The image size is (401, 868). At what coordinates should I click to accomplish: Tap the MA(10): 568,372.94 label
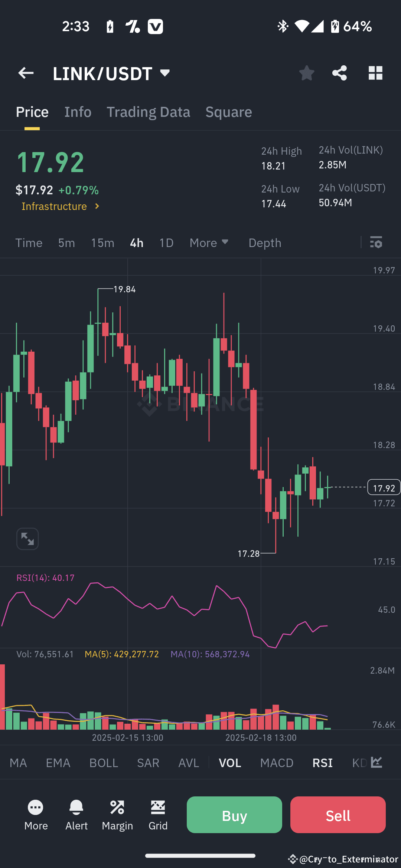coord(210,654)
